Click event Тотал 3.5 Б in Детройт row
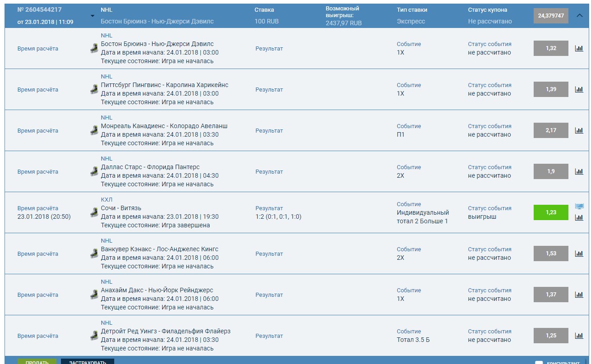 click(413, 340)
